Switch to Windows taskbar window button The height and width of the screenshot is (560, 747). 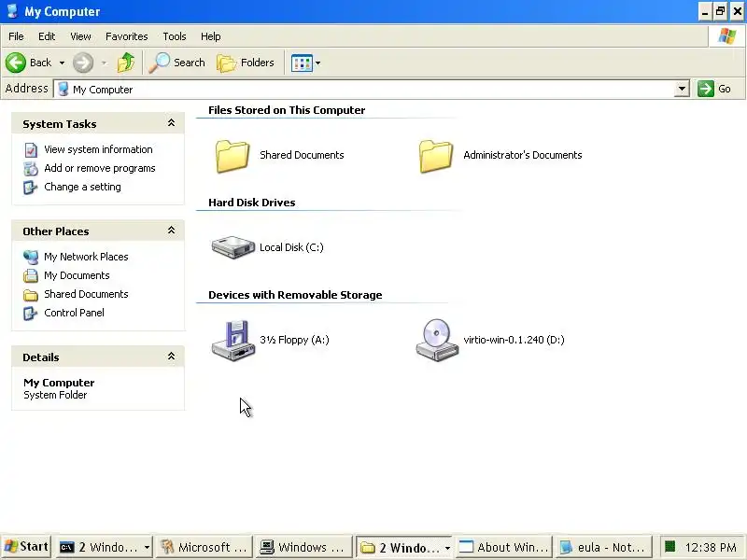pyautogui.click(x=303, y=547)
